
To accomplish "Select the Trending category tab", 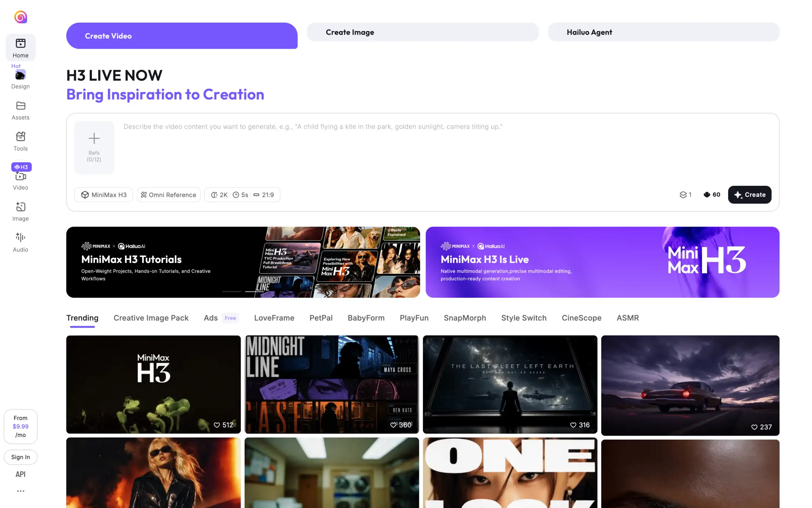I will pyautogui.click(x=82, y=318).
